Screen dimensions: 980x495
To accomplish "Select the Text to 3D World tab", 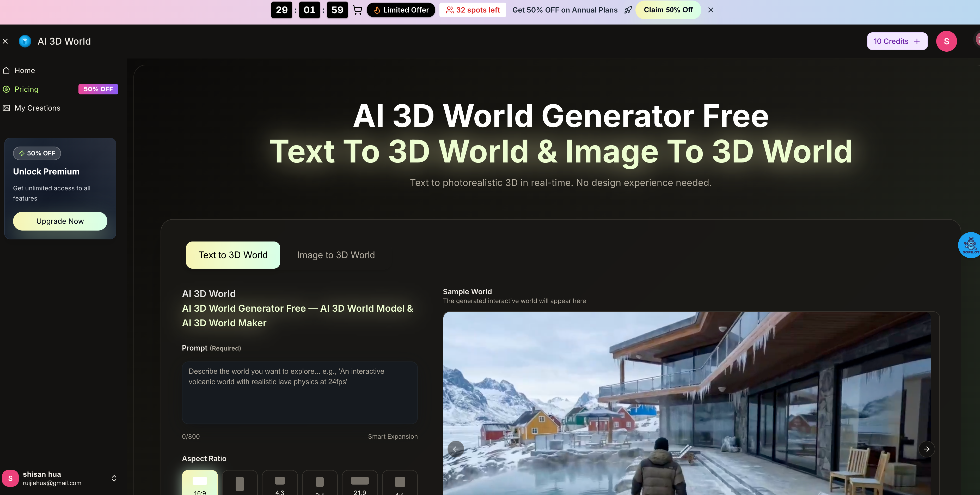I will [233, 255].
